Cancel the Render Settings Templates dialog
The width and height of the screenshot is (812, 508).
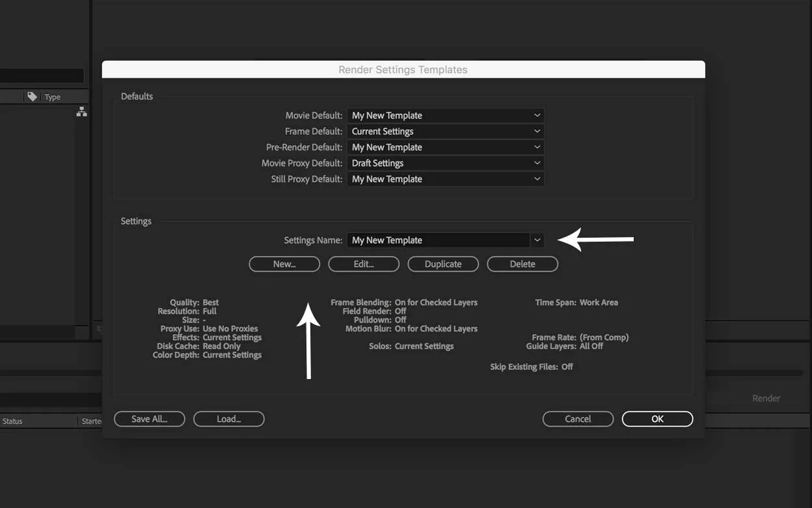point(578,419)
